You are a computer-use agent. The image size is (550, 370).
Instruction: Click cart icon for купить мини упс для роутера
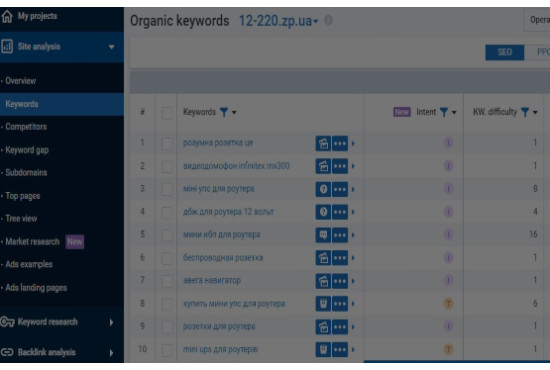pyautogui.click(x=323, y=303)
